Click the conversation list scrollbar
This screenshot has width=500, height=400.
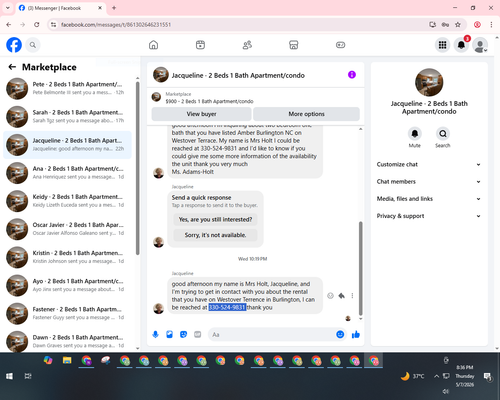137,168
